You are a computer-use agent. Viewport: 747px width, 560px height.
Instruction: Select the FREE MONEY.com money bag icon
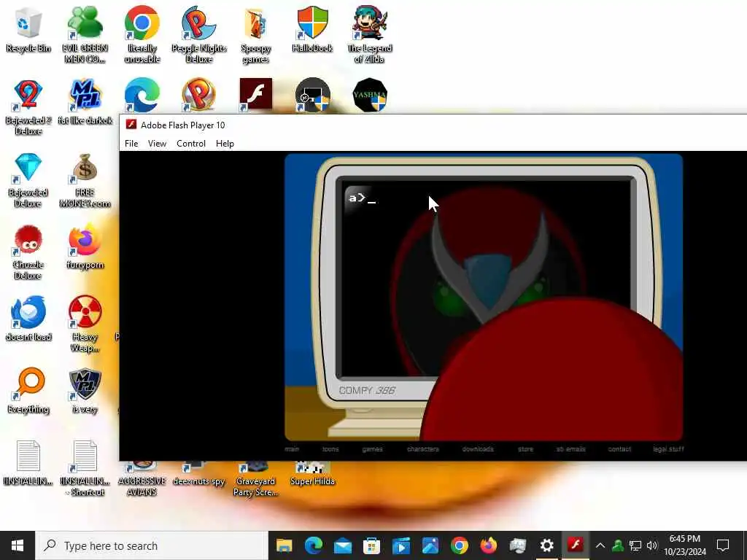[85, 180]
